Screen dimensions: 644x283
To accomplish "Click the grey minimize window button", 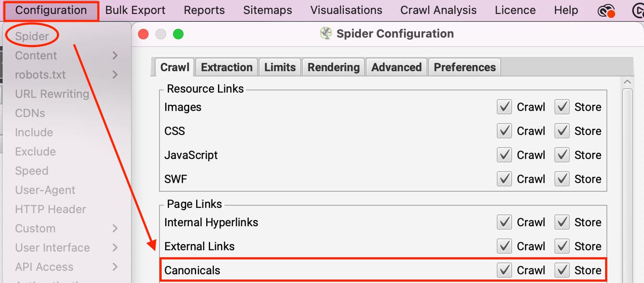I will click(161, 34).
